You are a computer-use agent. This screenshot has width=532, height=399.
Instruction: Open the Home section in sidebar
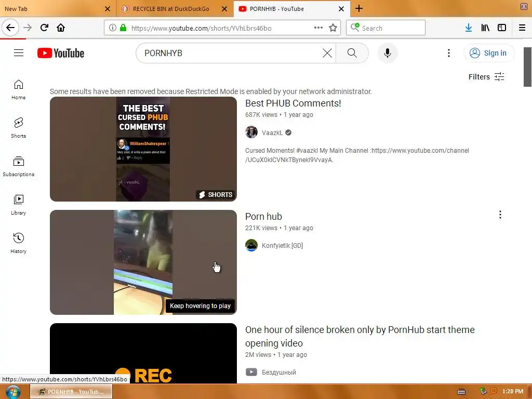click(18, 90)
